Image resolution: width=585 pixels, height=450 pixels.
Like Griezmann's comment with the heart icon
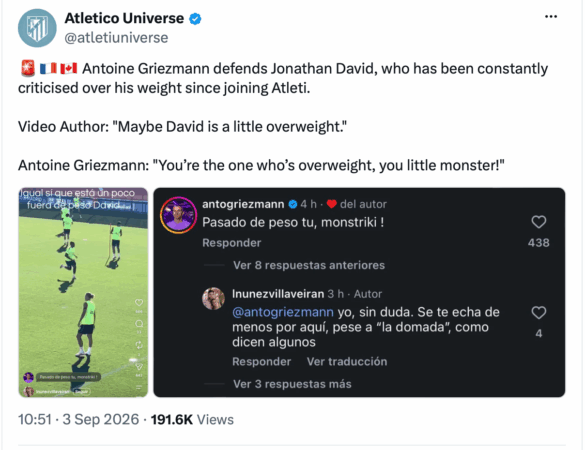click(x=538, y=222)
